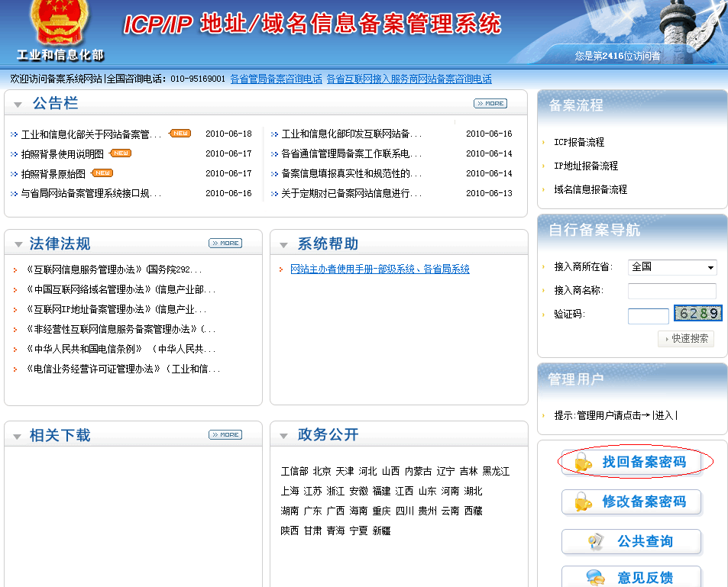Click the lock icon beside 修改备案密码
The height and width of the screenshot is (587, 728).
click(583, 502)
